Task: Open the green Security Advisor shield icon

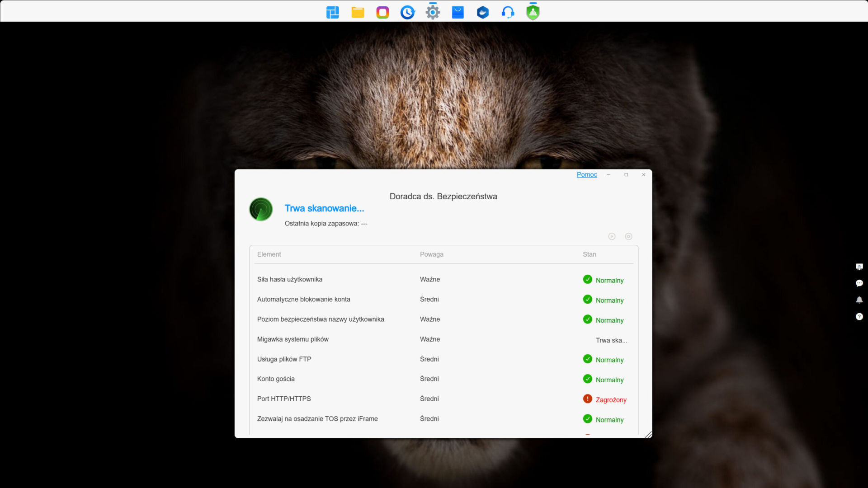Action: (x=533, y=12)
